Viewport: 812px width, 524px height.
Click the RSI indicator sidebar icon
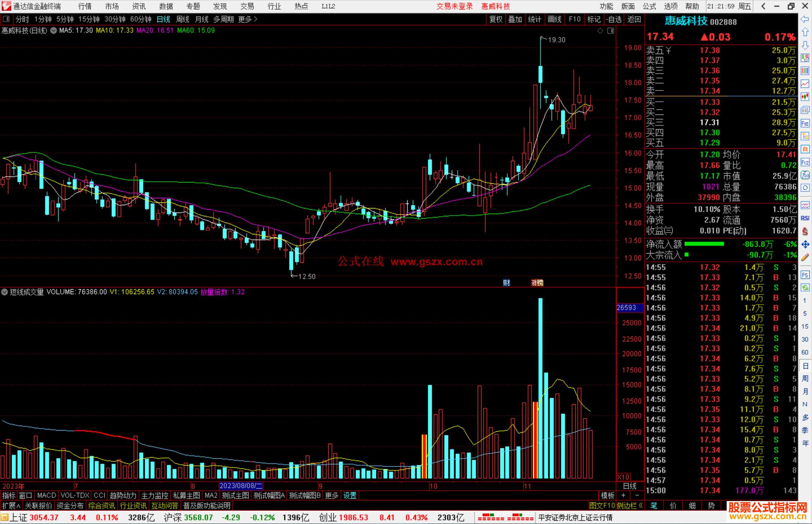(805, 218)
